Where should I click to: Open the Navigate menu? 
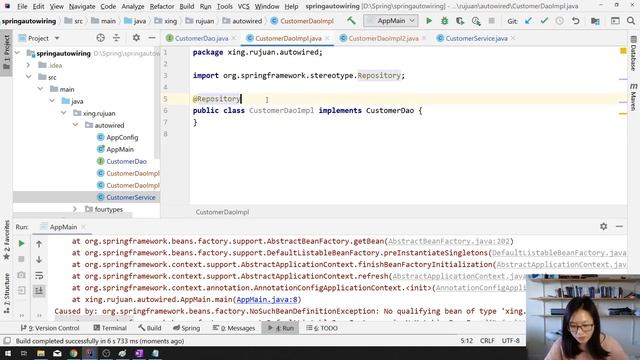[x=82, y=7]
